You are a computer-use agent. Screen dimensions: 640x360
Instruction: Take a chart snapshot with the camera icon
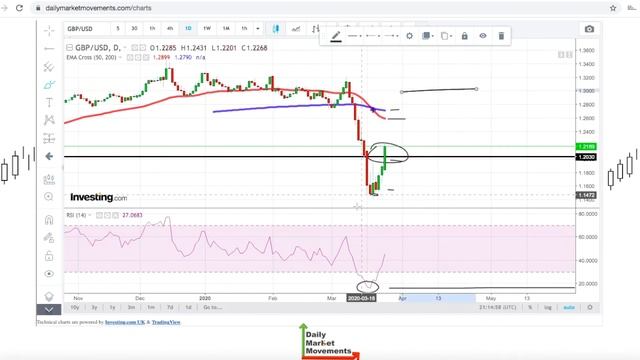589,29
